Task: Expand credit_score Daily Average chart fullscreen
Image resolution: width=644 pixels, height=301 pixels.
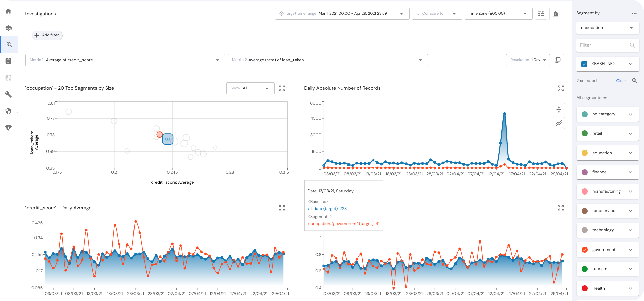Action: pyautogui.click(x=282, y=208)
